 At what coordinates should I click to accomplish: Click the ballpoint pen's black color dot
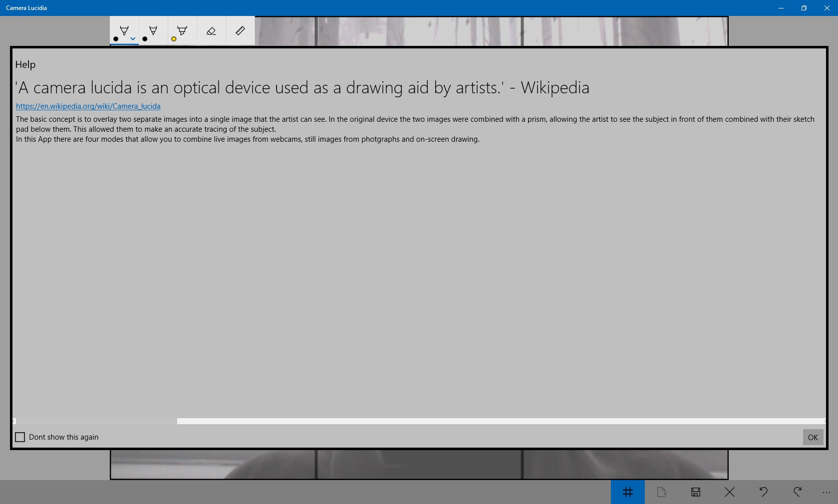[115, 39]
